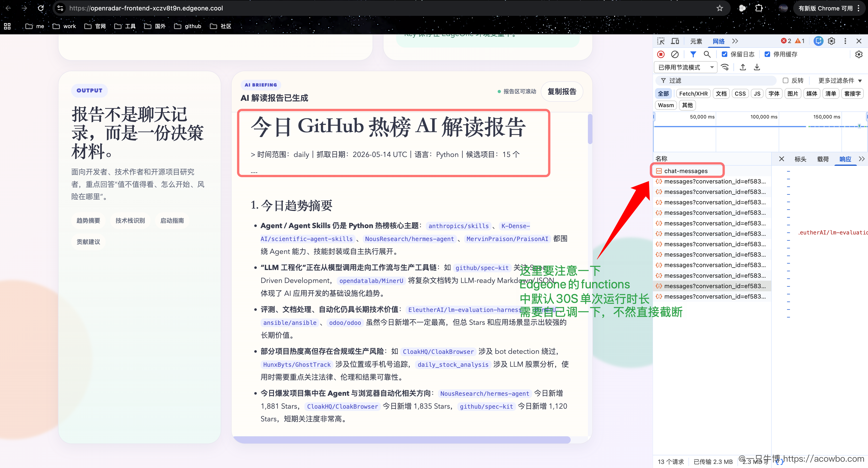This screenshot has height=468, width=868.
Task: Open the 响应 request detail tab
Action: click(x=845, y=159)
